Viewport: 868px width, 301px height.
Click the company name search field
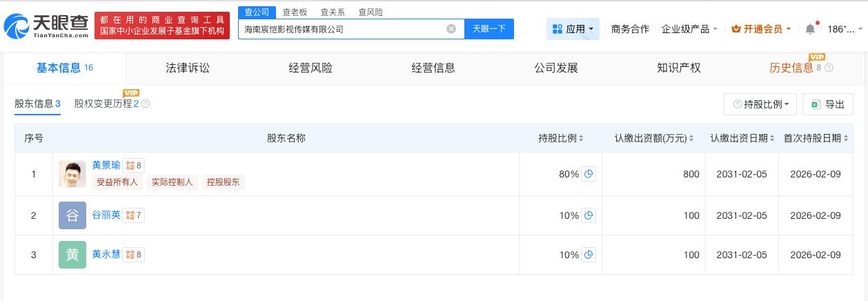(x=342, y=29)
